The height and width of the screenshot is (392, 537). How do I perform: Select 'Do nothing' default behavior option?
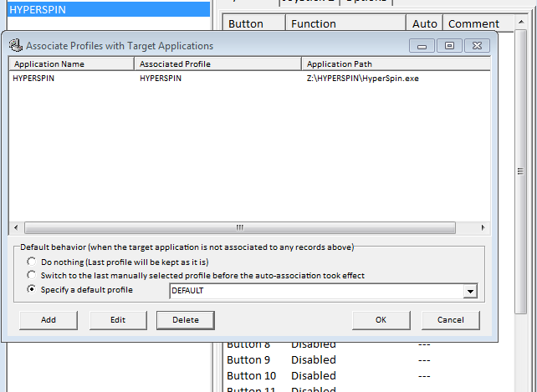tap(32, 262)
